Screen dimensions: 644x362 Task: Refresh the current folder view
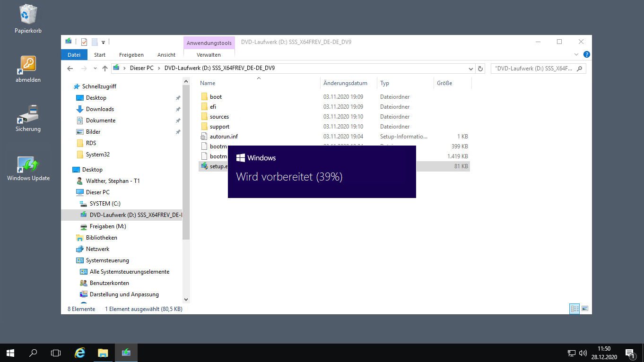(480, 69)
